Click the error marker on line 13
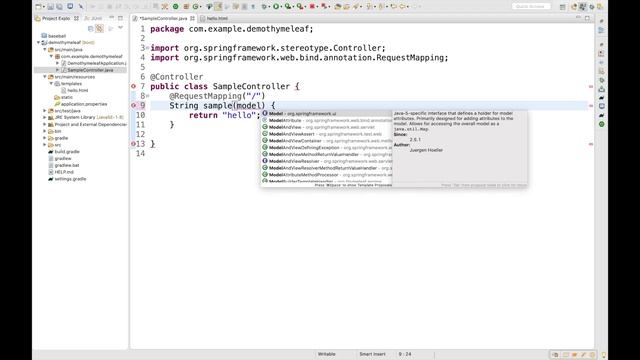This screenshot has height=360, width=640. pos(133,144)
